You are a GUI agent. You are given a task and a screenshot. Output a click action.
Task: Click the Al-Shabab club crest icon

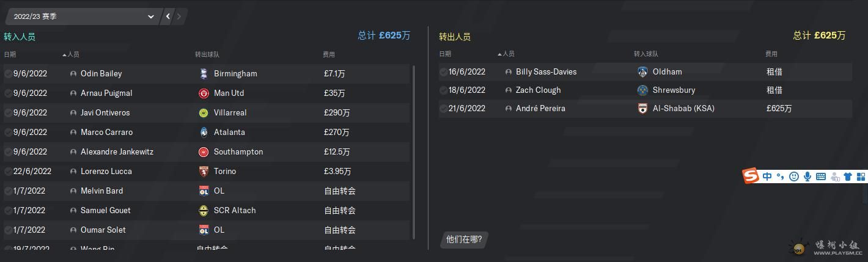point(642,109)
